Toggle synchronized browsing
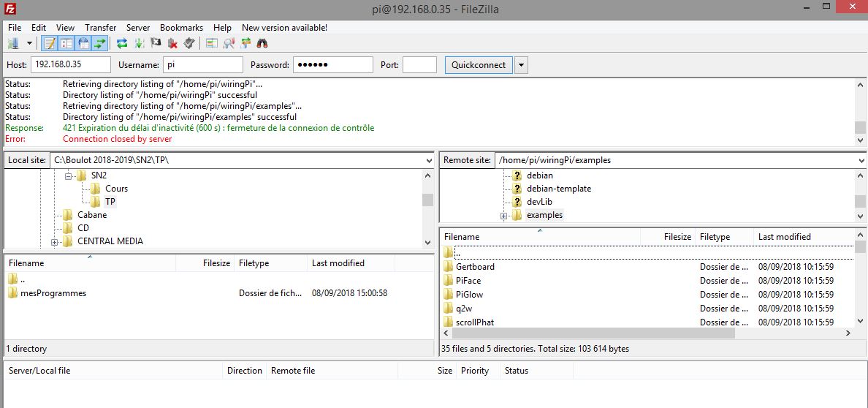 click(245, 43)
